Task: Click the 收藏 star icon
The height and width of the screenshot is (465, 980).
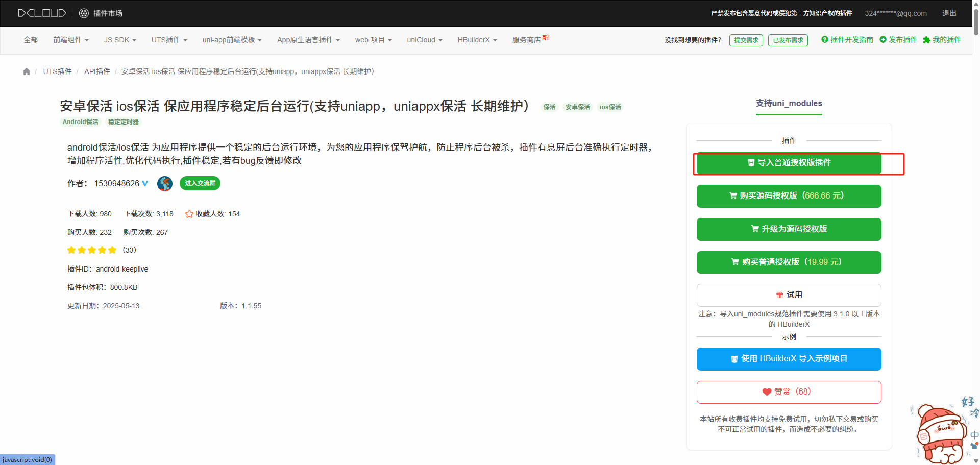Action: pyautogui.click(x=189, y=214)
